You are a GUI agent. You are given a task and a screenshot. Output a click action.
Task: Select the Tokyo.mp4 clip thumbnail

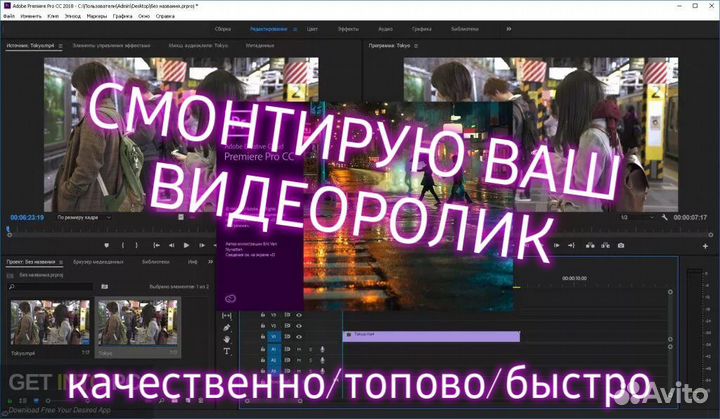point(50,323)
